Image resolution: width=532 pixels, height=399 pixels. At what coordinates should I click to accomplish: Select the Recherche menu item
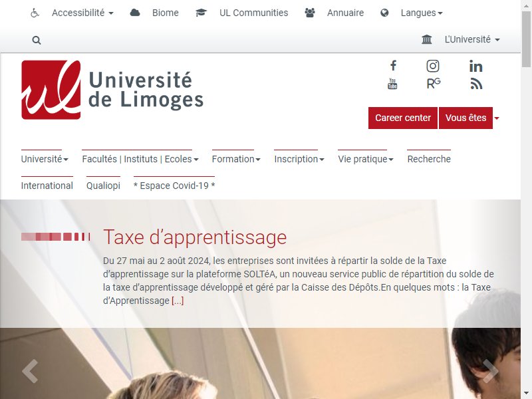429,159
